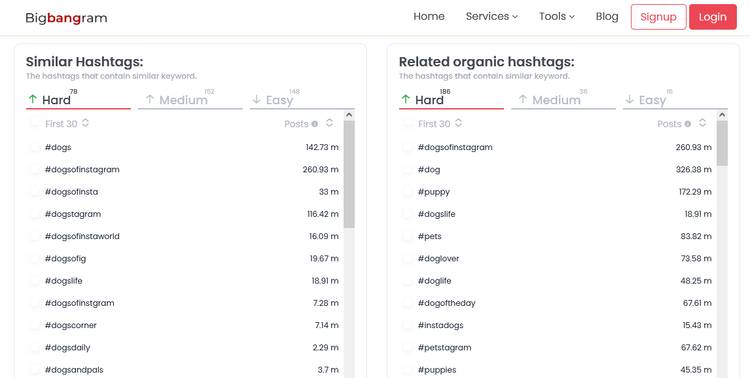The height and width of the screenshot is (378, 750).
Task: Click the 7.28 m posts value
Action: pos(326,303)
